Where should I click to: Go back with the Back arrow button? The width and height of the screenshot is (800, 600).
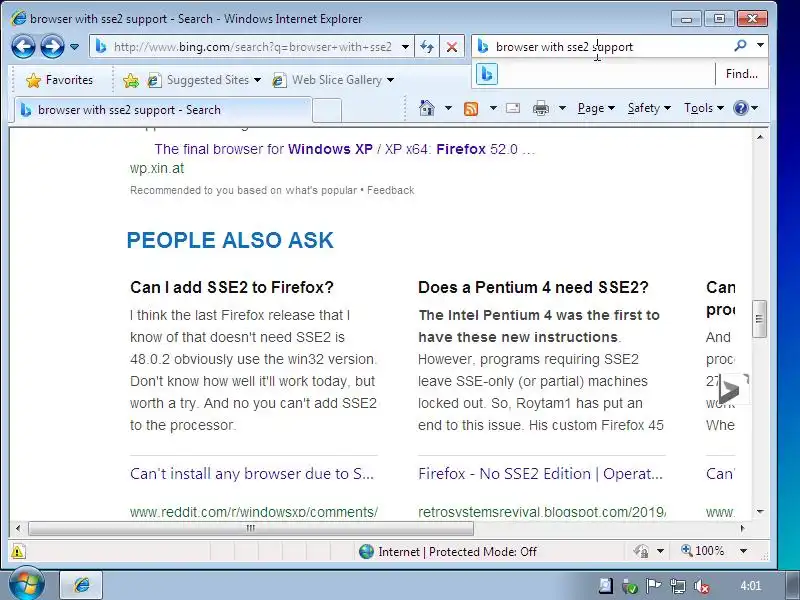click(23, 47)
